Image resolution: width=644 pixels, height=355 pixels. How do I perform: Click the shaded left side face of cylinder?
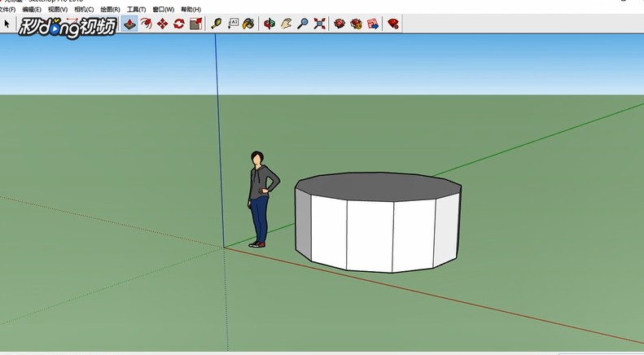point(303,224)
